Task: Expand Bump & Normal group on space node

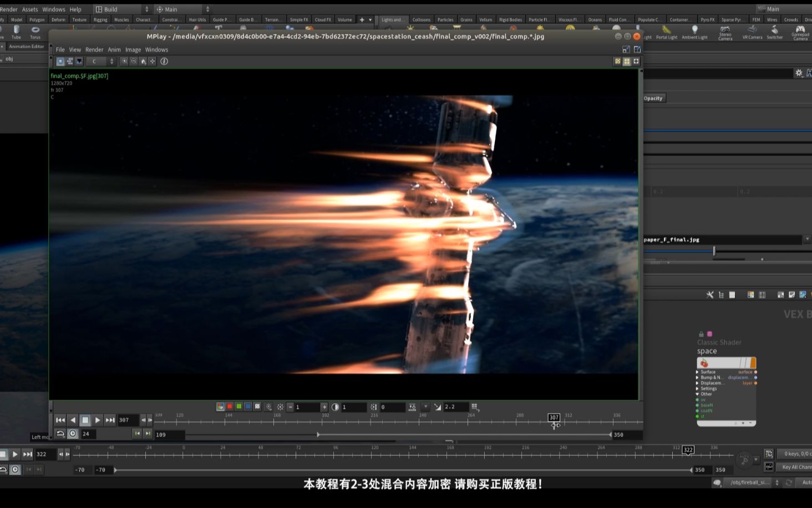Action: pos(698,378)
